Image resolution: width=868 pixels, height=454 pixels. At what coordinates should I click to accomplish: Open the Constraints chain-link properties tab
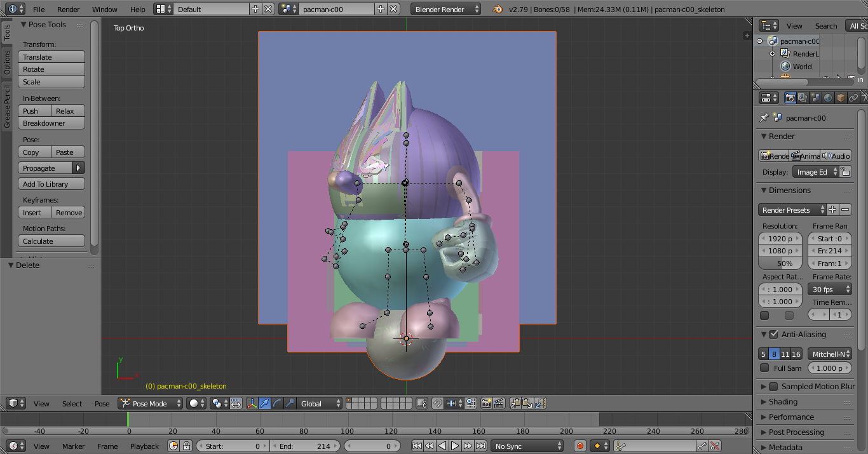coord(853,98)
